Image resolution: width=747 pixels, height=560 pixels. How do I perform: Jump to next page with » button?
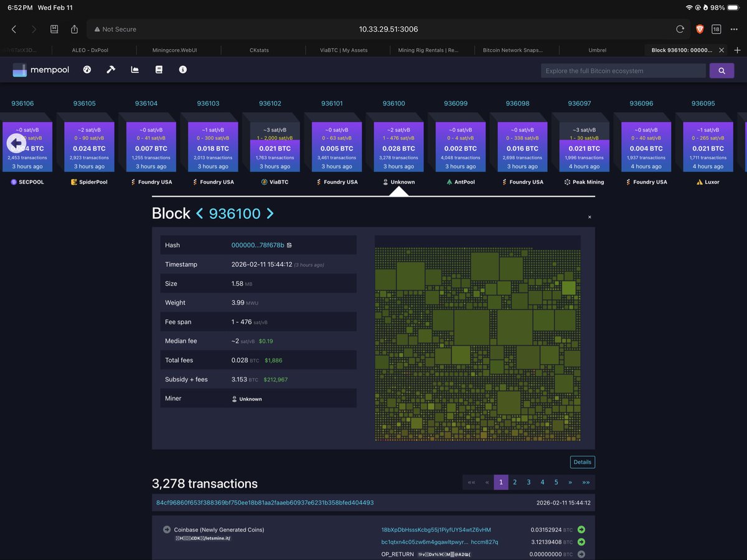[x=570, y=482]
